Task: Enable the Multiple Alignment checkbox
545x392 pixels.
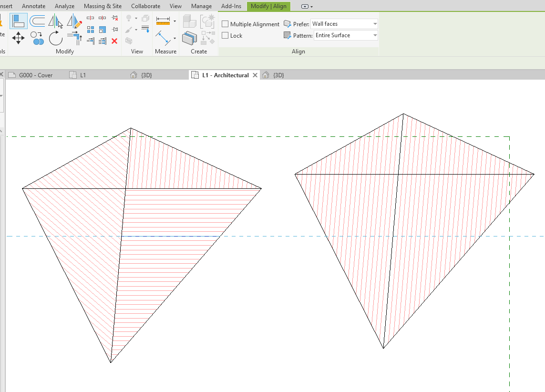Action: pos(225,24)
